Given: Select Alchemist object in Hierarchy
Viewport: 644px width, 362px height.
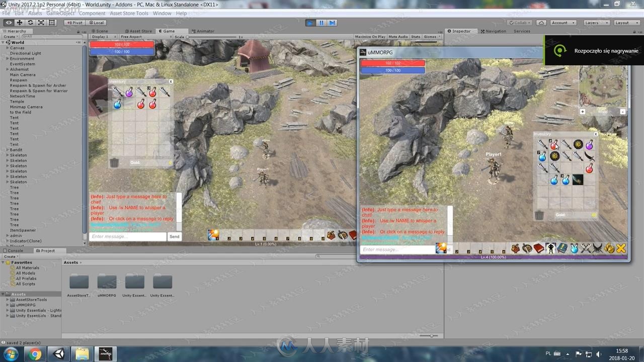Looking at the screenshot, I should tap(19, 69).
